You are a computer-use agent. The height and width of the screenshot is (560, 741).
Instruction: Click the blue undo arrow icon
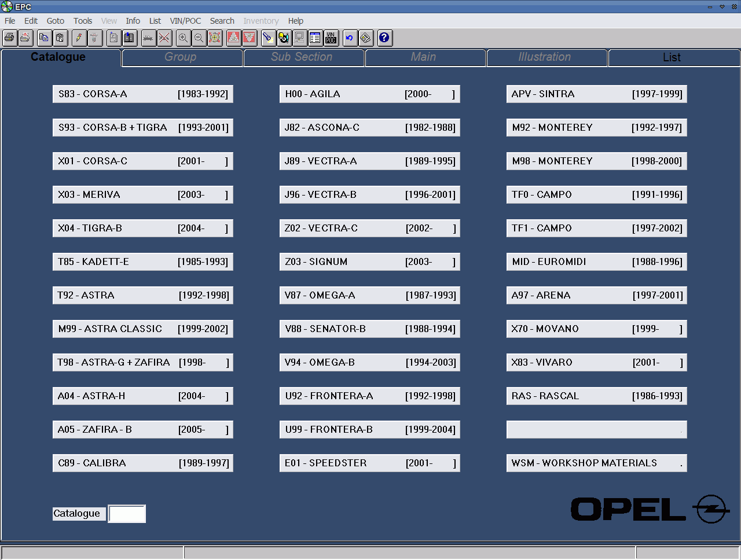click(x=350, y=38)
